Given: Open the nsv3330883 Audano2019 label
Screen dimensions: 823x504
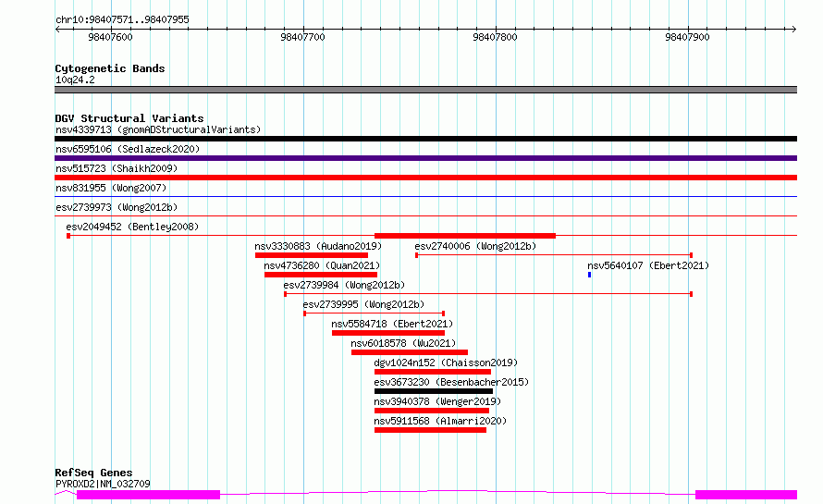Looking at the screenshot, I should click(318, 246).
